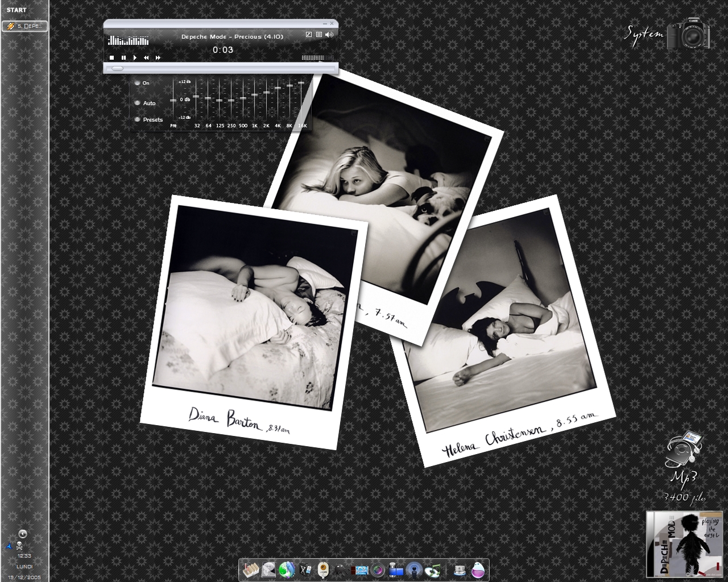Open the music note icon in the player
728x582 pixels.
pos(309,35)
